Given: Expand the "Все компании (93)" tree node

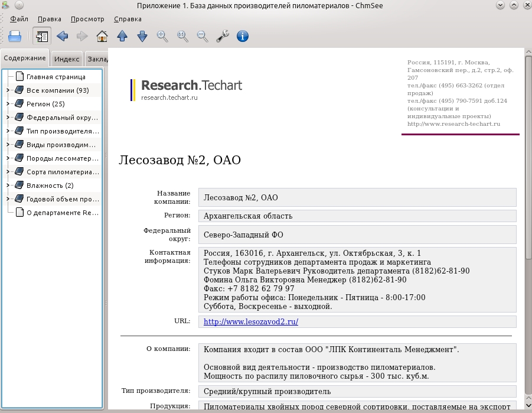Looking at the screenshot, I should coord(8,90).
